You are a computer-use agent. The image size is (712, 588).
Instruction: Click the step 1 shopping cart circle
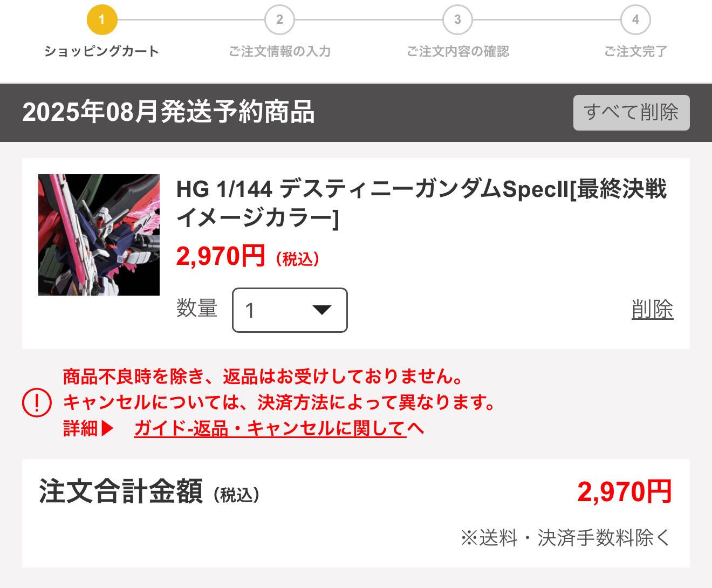click(102, 20)
